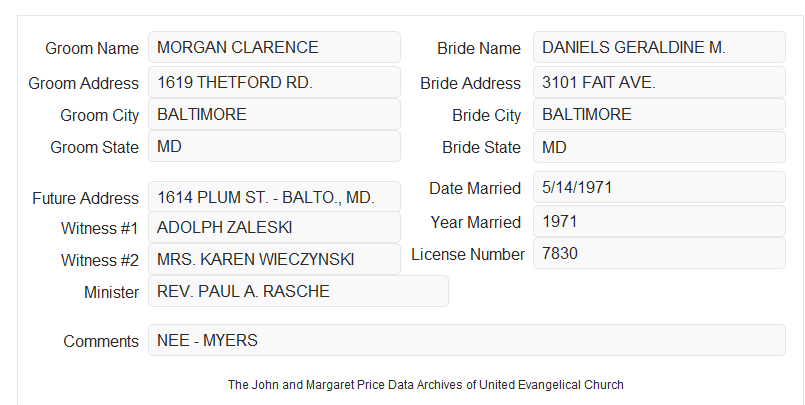
Task: Click the License Number label
Action: 468,255
